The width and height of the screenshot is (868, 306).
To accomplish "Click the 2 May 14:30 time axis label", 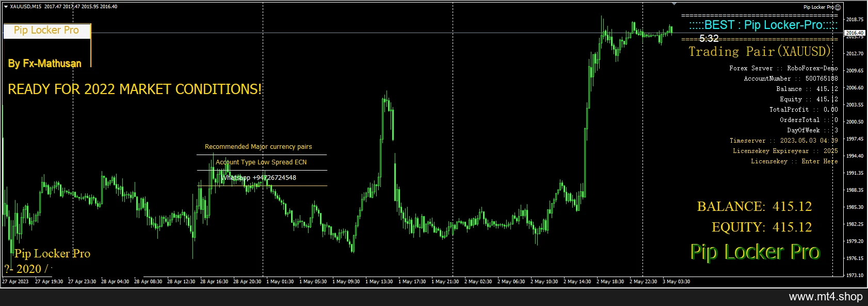I will click(x=577, y=282).
